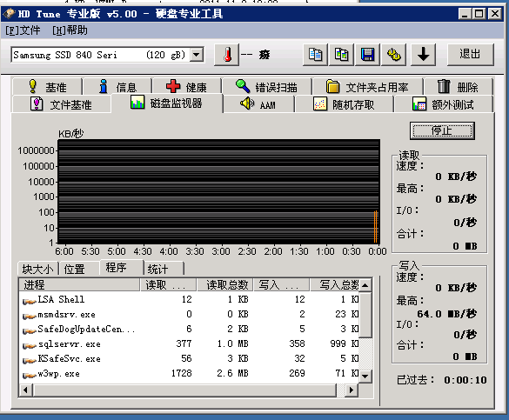Image resolution: width=509 pixels, height=420 pixels.
Task: Click the bar chart icon on 磁盘监视器 tab
Action: pyautogui.click(x=137, y=102)
